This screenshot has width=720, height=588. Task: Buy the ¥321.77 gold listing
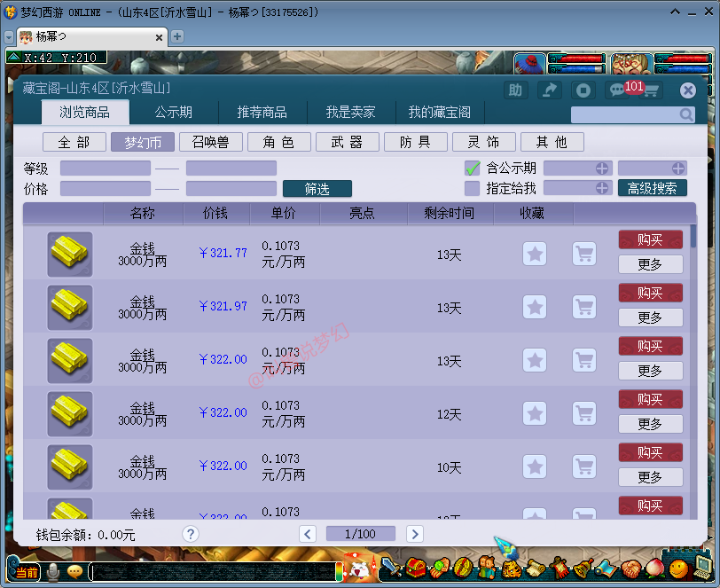pos(651,239)
